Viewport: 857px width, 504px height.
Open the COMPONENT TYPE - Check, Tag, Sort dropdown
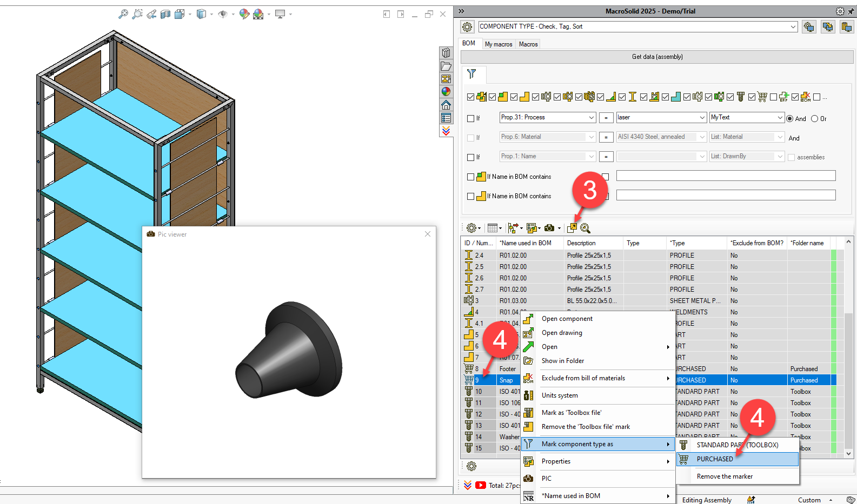[x=638, y=26]
